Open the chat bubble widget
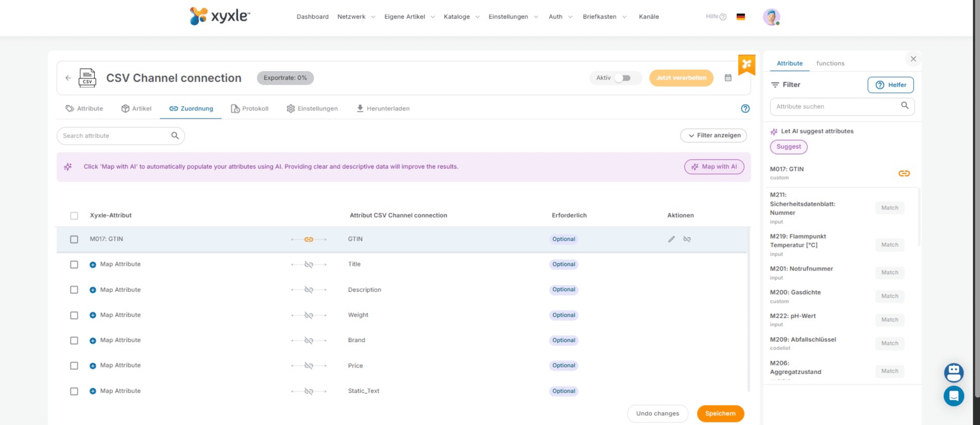 click(x=953, y=396)
